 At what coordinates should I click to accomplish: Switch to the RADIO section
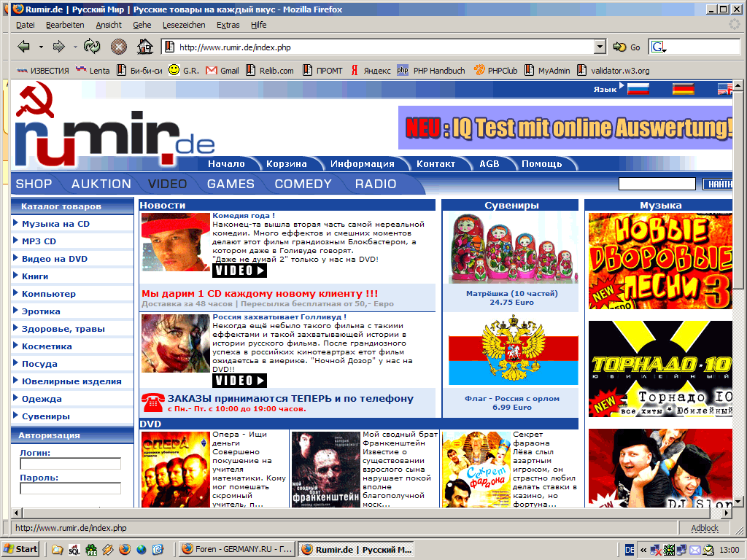(x=376, y=184)
